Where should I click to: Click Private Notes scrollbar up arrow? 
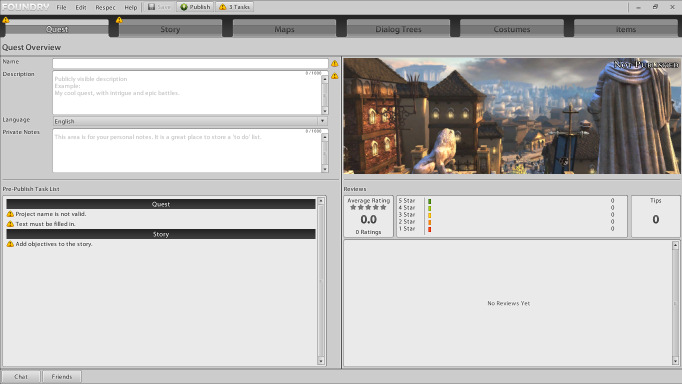pyautogui.click(x=325, y=137)
